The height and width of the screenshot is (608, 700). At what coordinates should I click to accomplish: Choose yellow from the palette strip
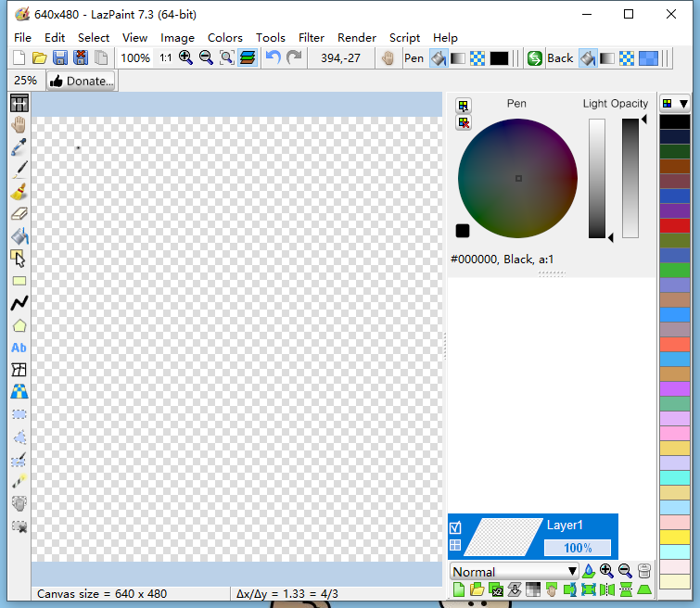click(675, 537)
